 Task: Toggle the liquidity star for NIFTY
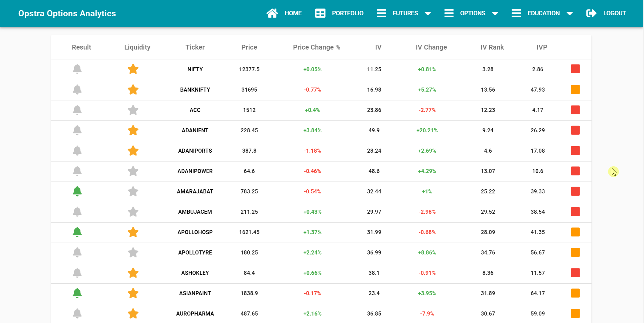pos(133,69)
